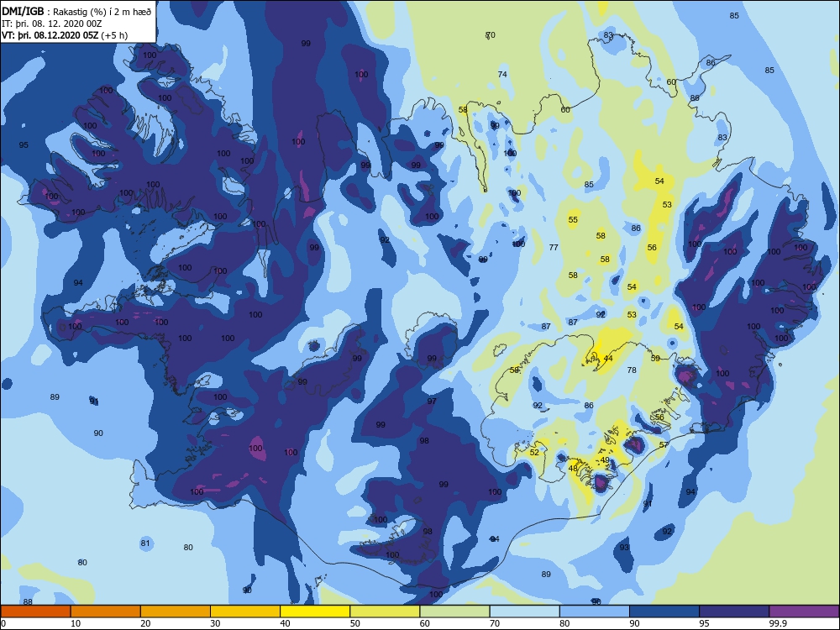Click the '93' humidity value on the map
This screenshot has width=840, height=630.
[x=624, y=547]
